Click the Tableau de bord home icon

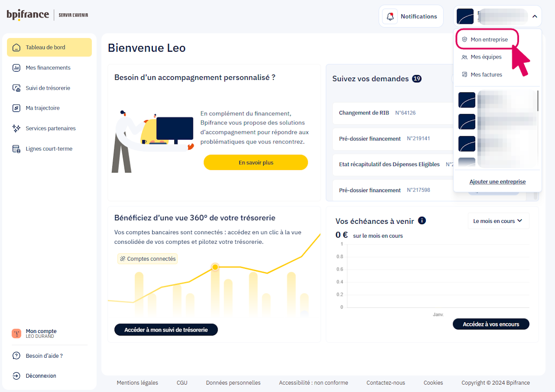click(16, 47)
